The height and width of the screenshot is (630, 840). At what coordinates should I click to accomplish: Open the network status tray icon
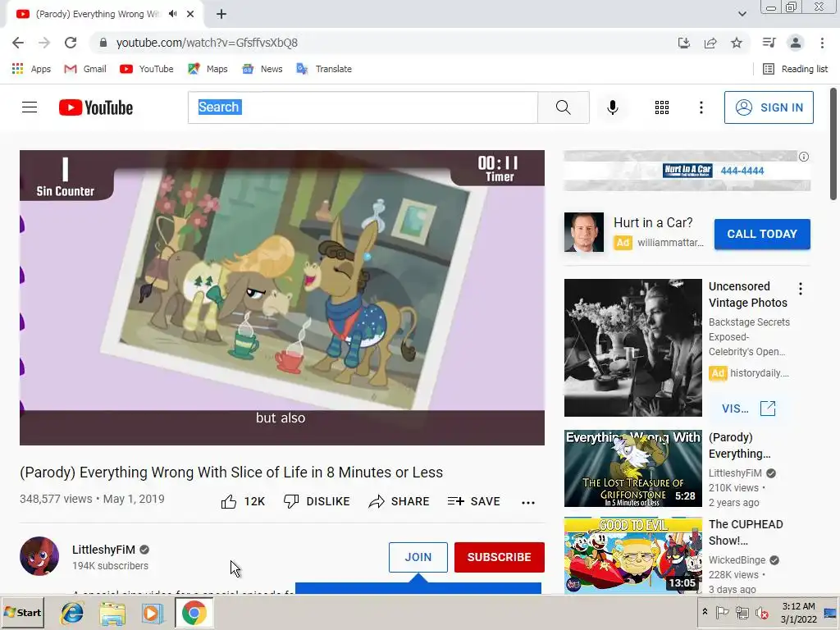742,612
